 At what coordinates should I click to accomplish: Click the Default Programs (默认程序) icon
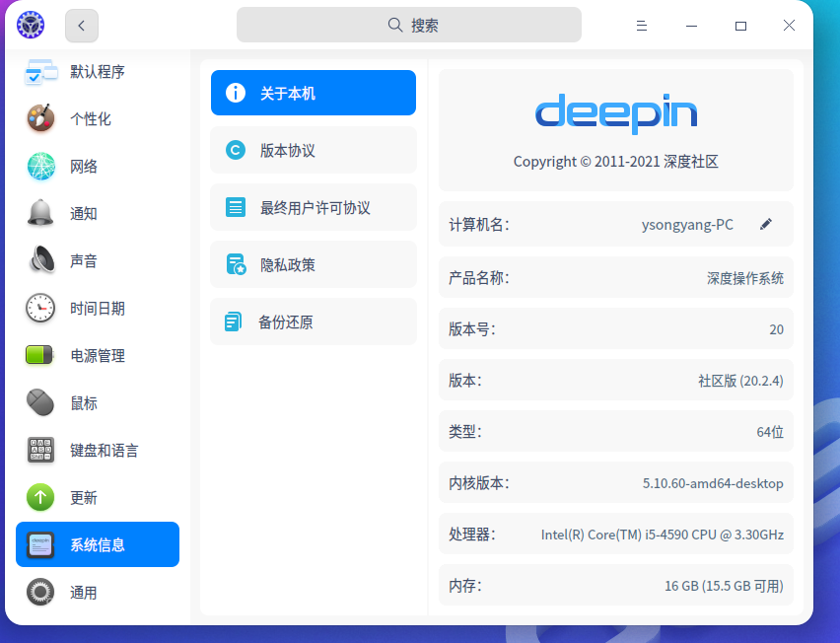click(40, 72)
